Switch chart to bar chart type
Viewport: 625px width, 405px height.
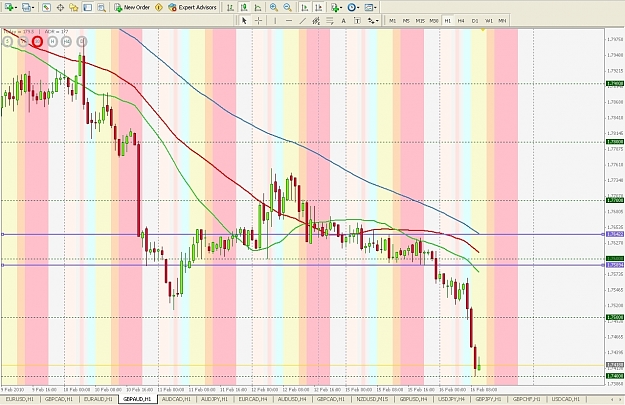point(230,7)
